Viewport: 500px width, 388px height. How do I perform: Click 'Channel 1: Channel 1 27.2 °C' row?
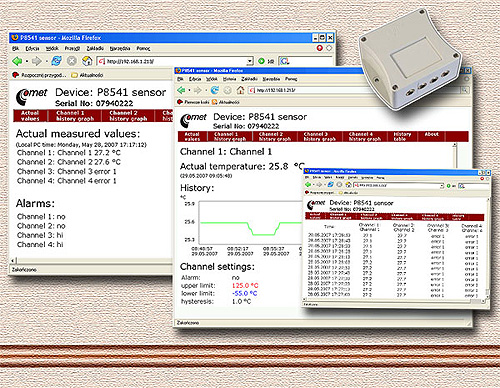(x=69, y=153)
